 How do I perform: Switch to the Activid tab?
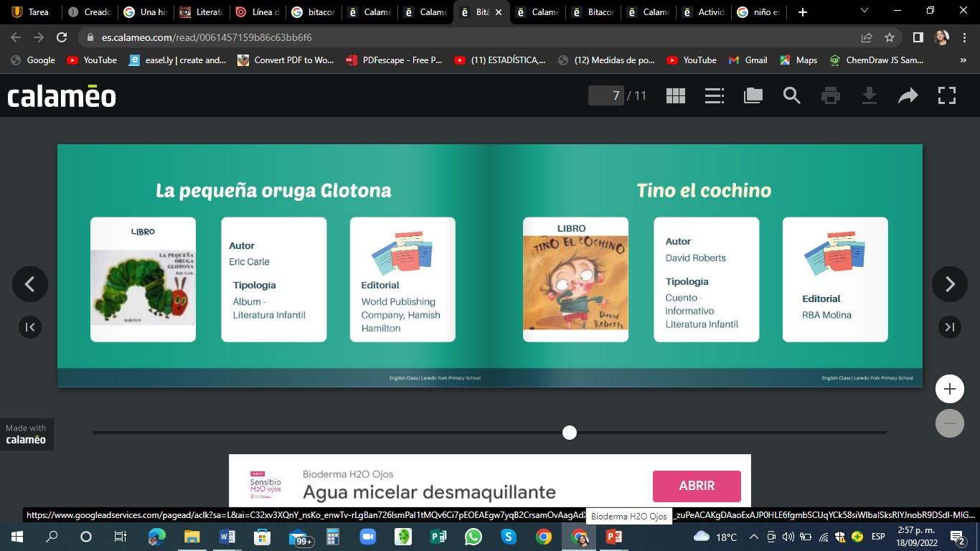click(x=704, y=12)
